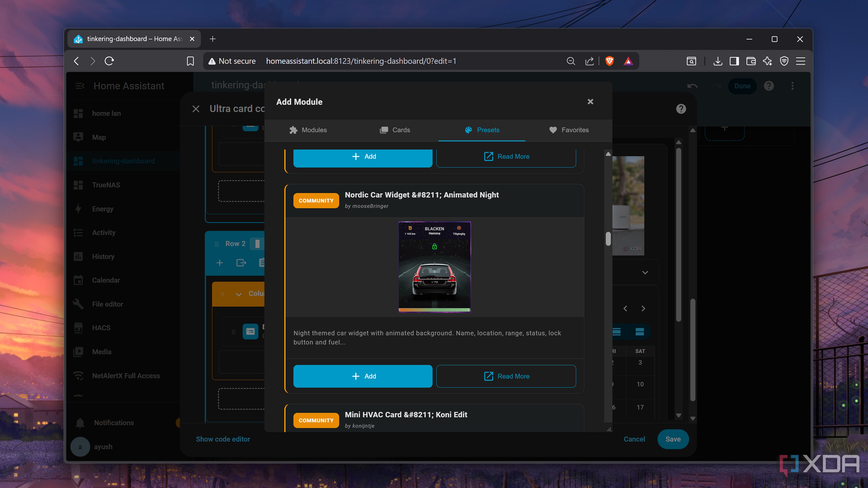The image size is (868, 488).
Task: Open Brave VPN shield icon
Action: click(784, 61)
